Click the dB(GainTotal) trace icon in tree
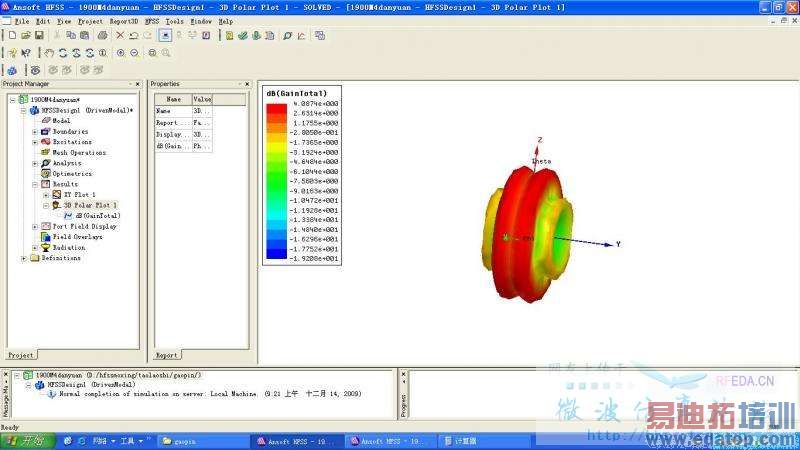The height and width of the screenshot is (450, 800). 68,216
